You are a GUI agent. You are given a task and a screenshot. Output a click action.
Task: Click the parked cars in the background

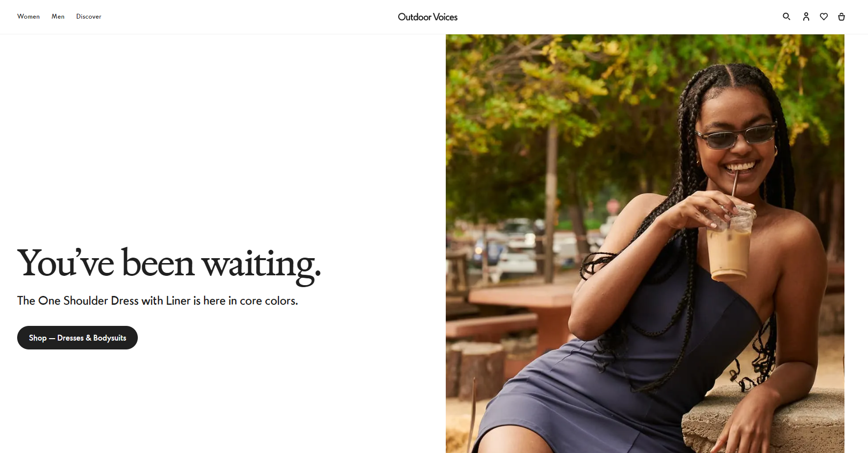pyautogui.click(x=510, y=245)
